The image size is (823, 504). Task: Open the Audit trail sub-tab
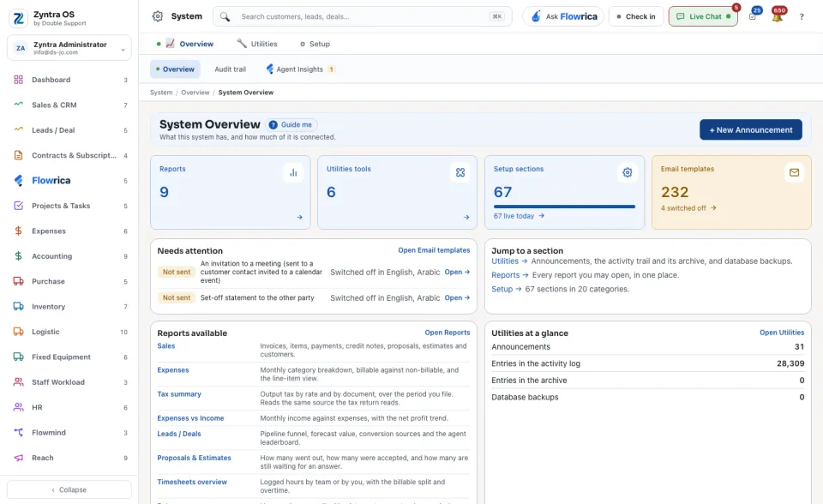pos(230,69)
